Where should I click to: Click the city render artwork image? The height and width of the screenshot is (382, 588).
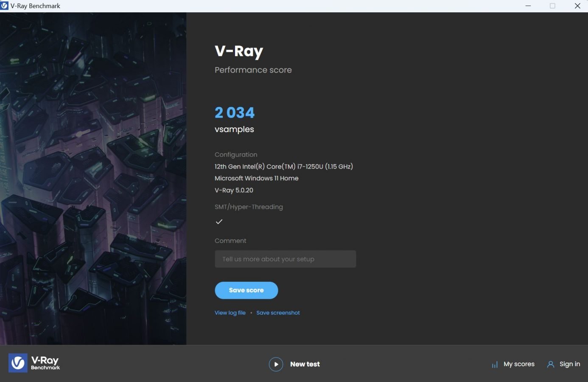(x=93, y=178)
